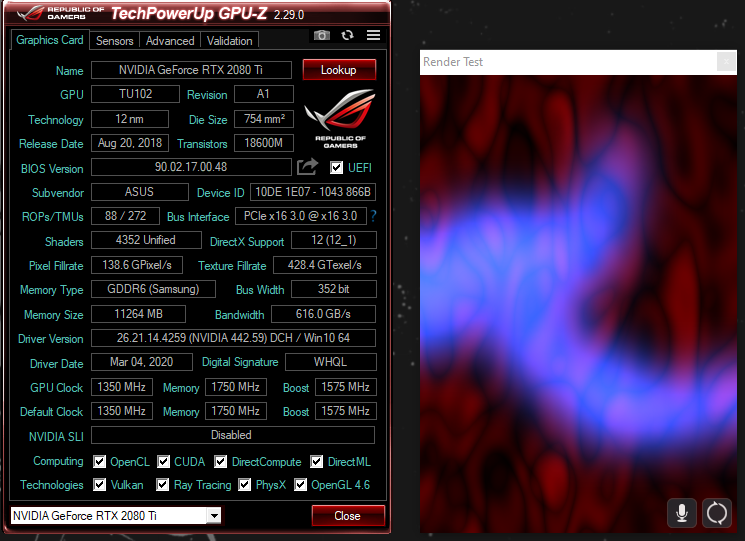Click the Bus Interface question mark

373,216
